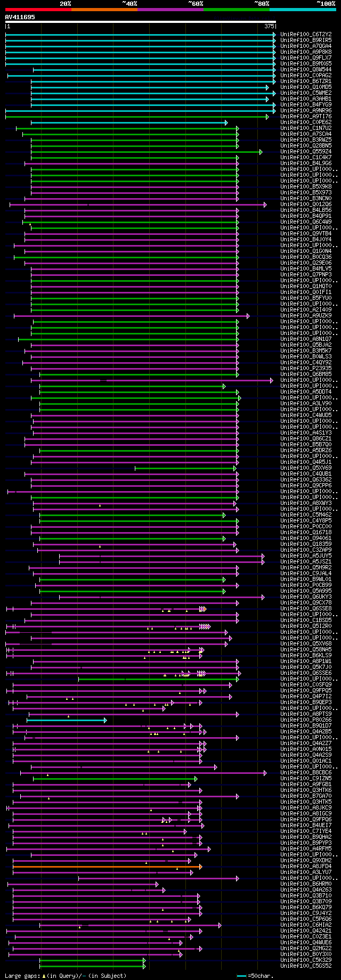Screen dimensions: 341x980
Task: Click label UniRef100_B6TZR1
Action: [x=306, y=81]
